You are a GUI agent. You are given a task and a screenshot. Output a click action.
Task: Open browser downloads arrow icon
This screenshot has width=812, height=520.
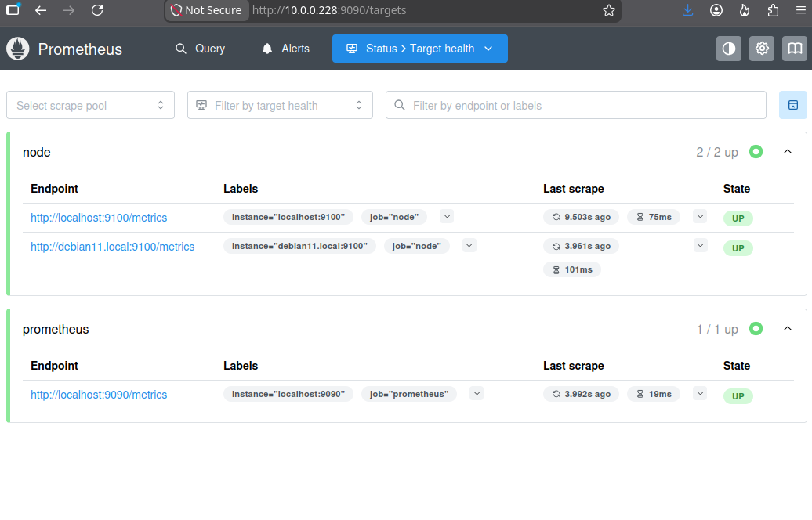(687, 10)
